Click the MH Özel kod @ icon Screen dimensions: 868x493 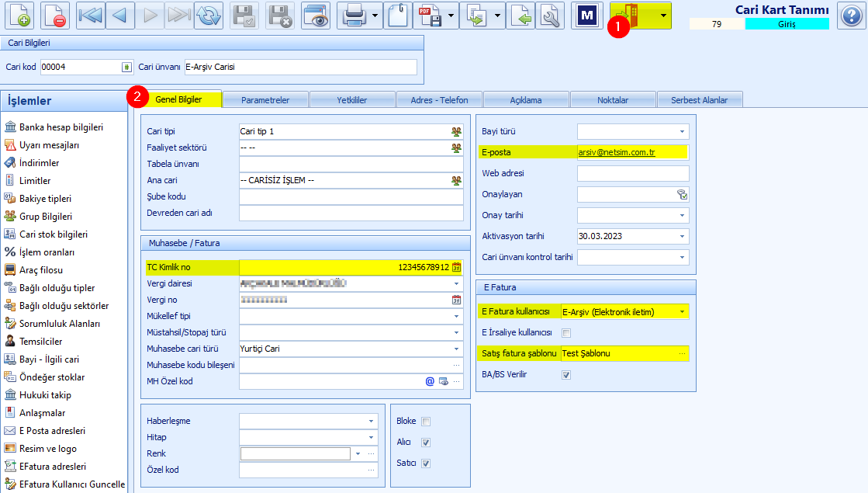pos(430,381)
